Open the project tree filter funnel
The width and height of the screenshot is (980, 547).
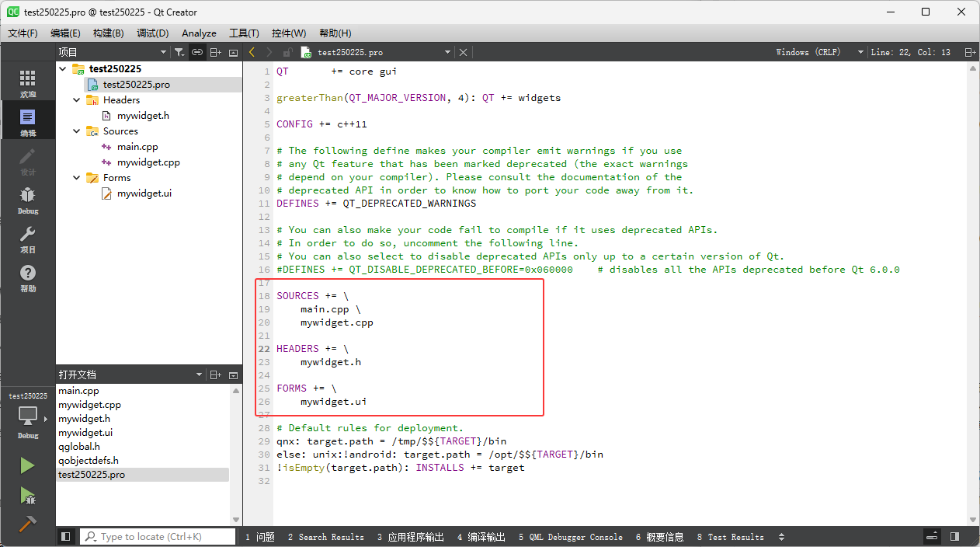pyautogui.click(x=179, y=52)
